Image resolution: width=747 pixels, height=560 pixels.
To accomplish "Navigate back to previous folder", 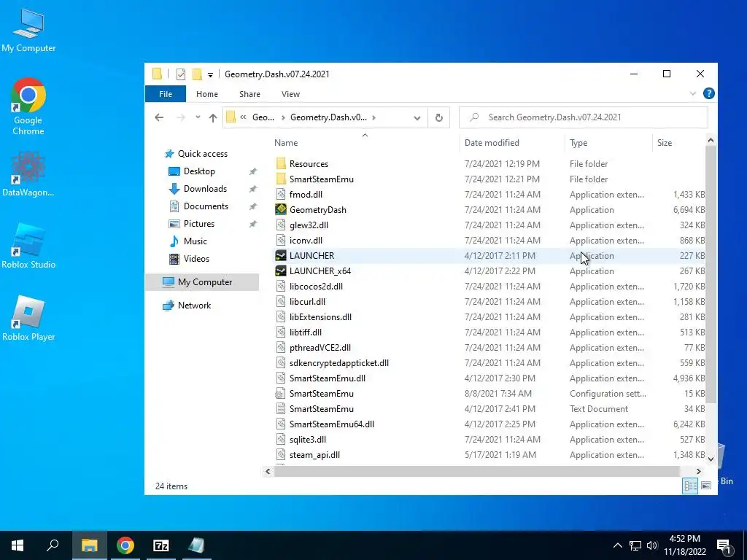I will 159,117.
